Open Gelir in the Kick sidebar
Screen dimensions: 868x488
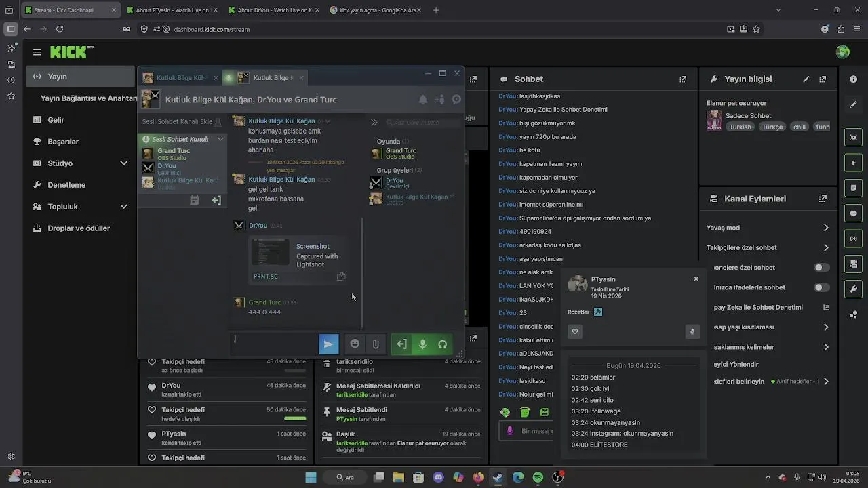[81, 120]
